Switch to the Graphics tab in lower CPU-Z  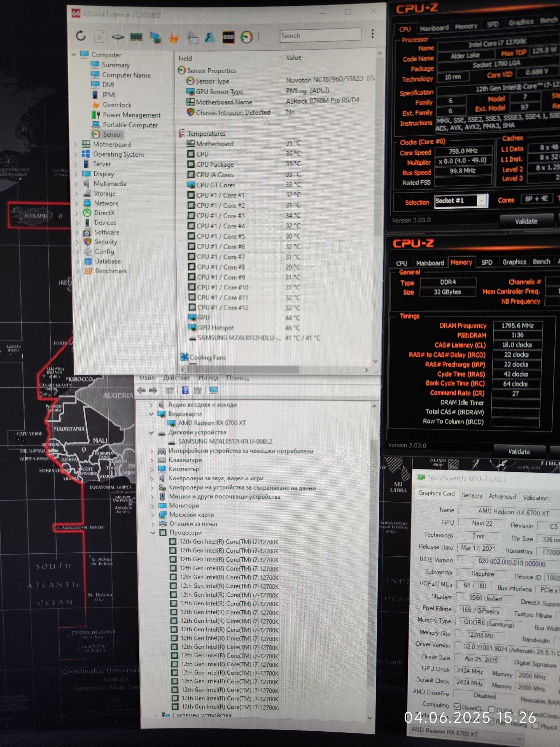tap(514, 262)
